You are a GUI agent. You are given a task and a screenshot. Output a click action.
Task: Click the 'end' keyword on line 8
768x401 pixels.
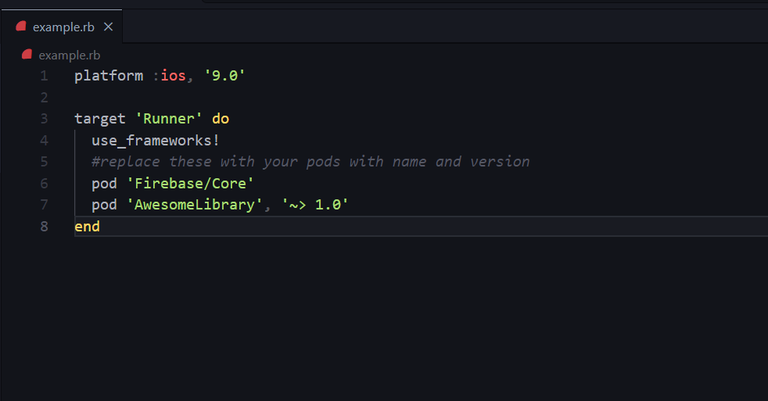(x=87, y=226)
